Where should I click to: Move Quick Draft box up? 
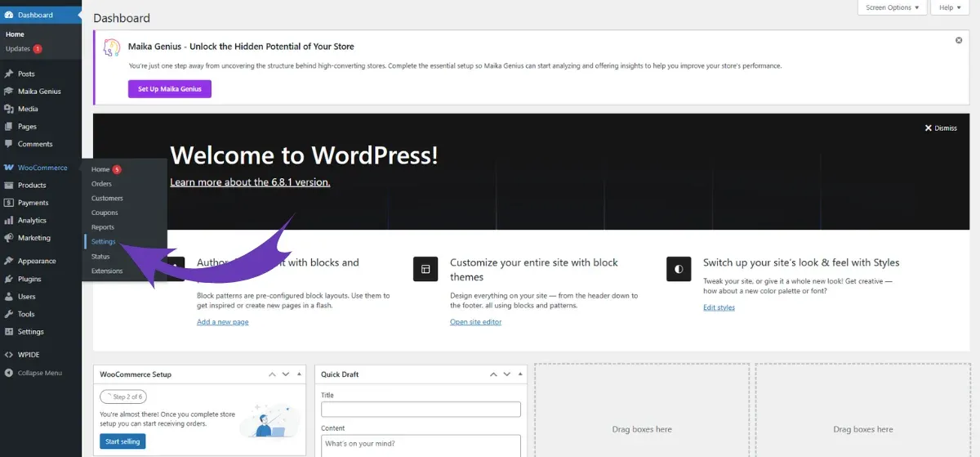[493, 374]
